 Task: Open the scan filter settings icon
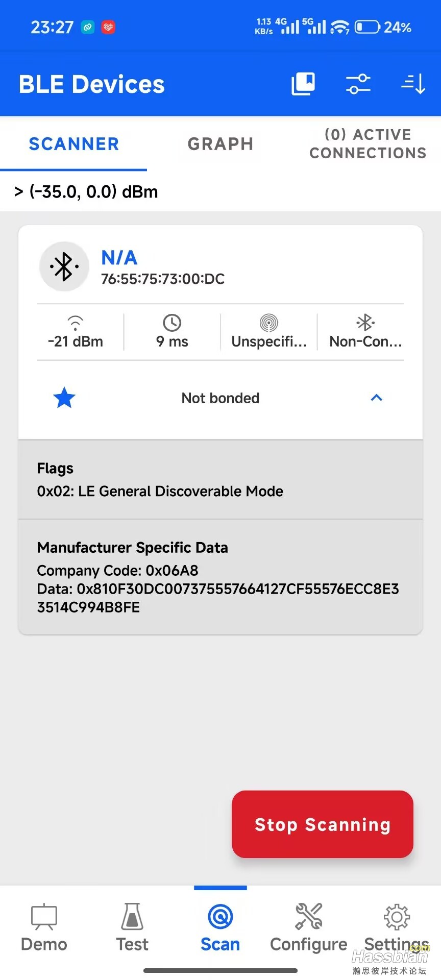(x=358, y=84)
